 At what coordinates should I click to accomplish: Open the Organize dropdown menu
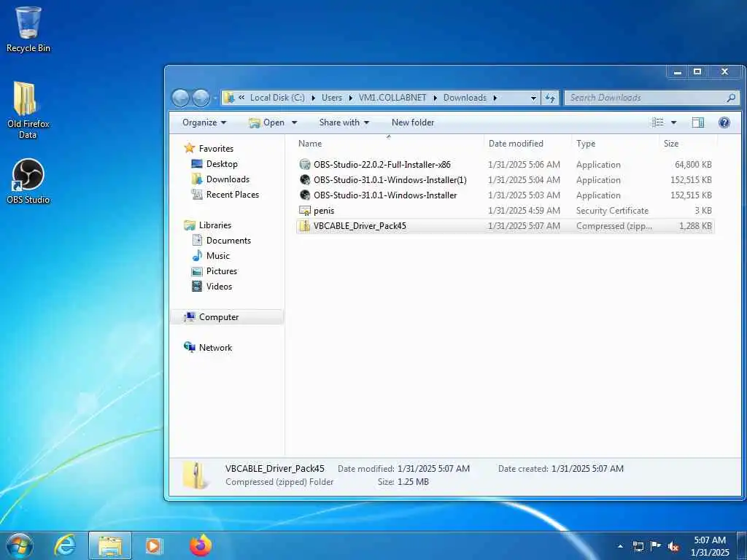pyautogui.click(x=204, y=122)
